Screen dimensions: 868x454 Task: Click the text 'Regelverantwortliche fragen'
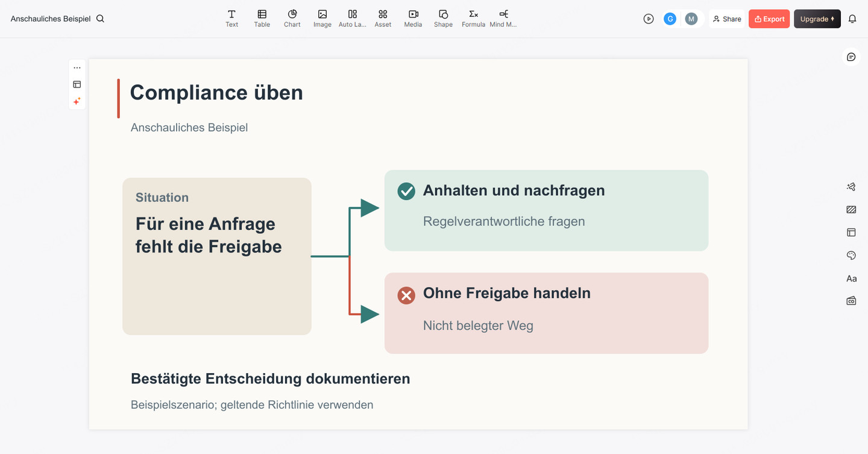(x=504, y=221)
